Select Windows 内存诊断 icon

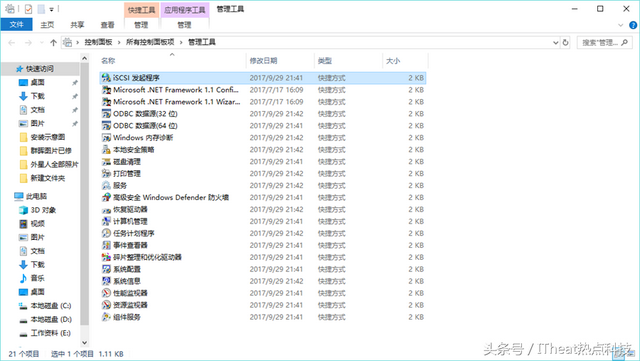click(106, 138)
